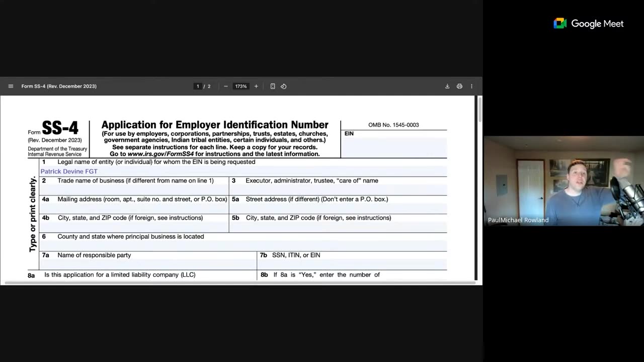Click the fit to page icon
Viewport: 644px width, 362px height.
[x=273, y=86]
